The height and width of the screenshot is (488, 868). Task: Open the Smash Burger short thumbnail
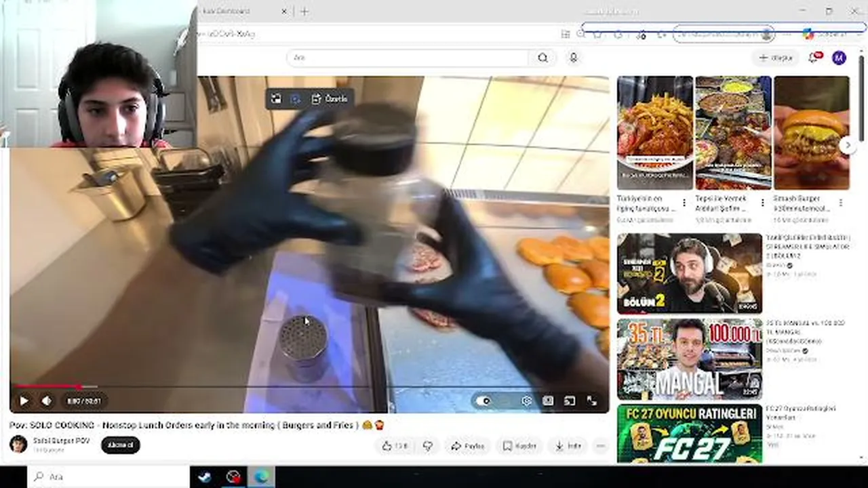(x=812, y=133)
